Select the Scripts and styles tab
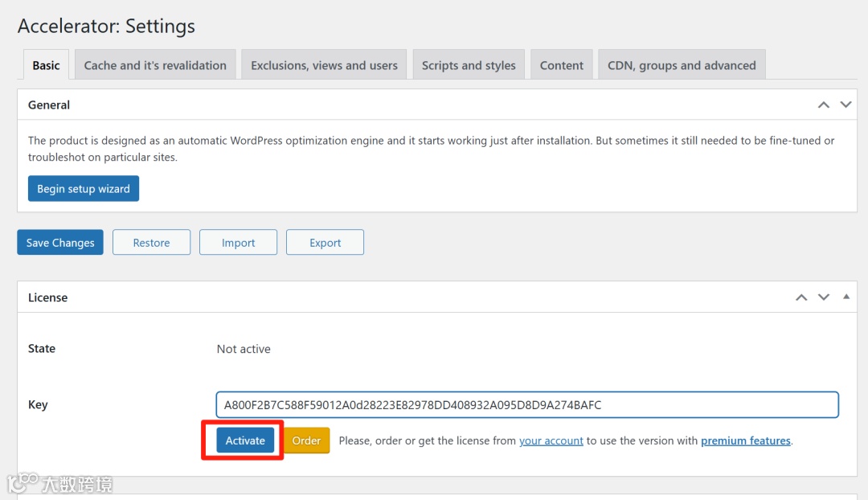The image size is (868, 500). tap(469, 65)
